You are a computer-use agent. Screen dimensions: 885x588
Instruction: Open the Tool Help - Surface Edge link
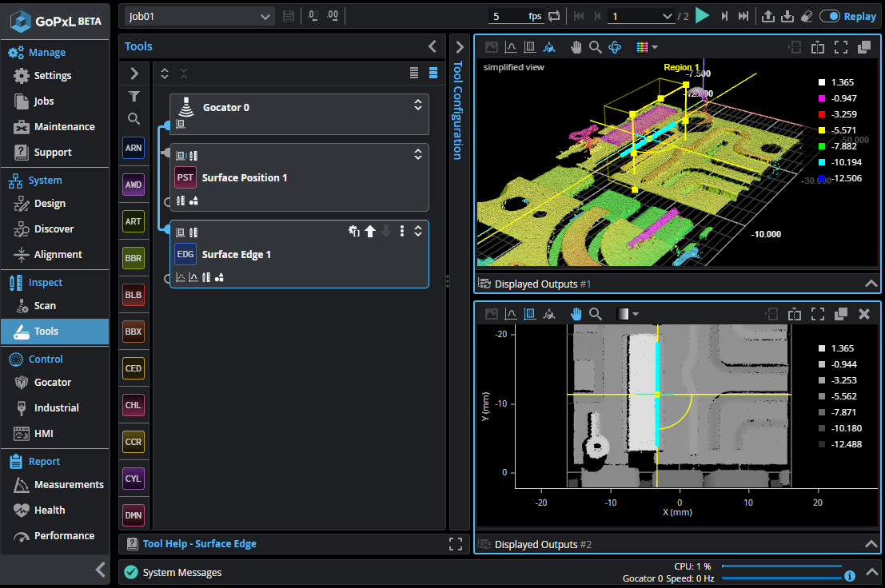point(199,544)
